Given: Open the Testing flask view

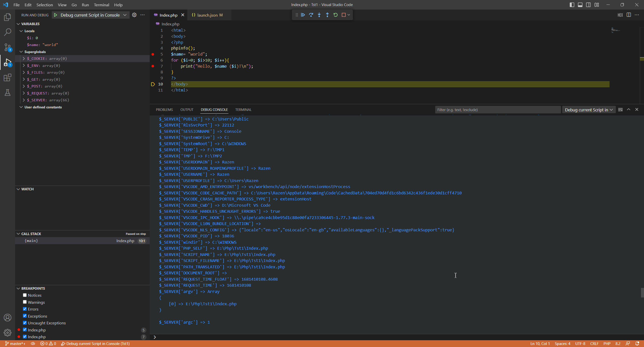Looking at the screenshot, I should 8,93.
